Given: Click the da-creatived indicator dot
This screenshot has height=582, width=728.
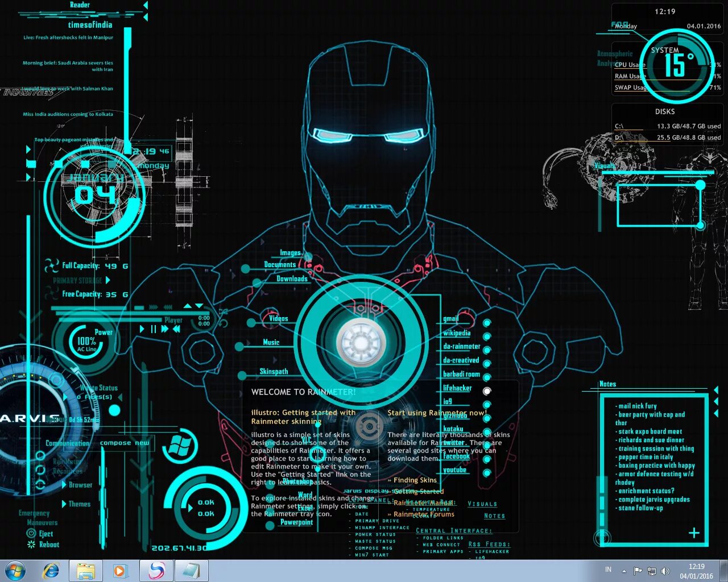Looking at the screenshot, I should 487,364.
